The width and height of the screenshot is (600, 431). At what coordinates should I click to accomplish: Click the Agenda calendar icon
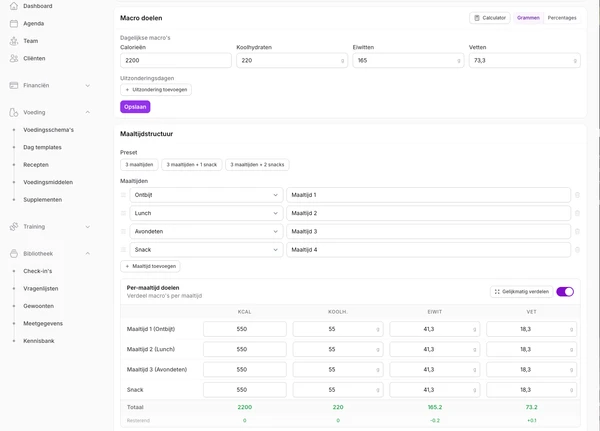[14, 23]
